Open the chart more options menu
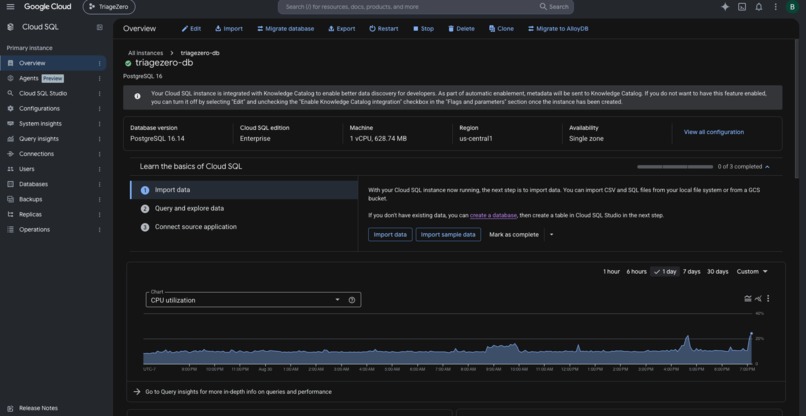The width and height of the screenshot is (806, 416). pos(768,298)
